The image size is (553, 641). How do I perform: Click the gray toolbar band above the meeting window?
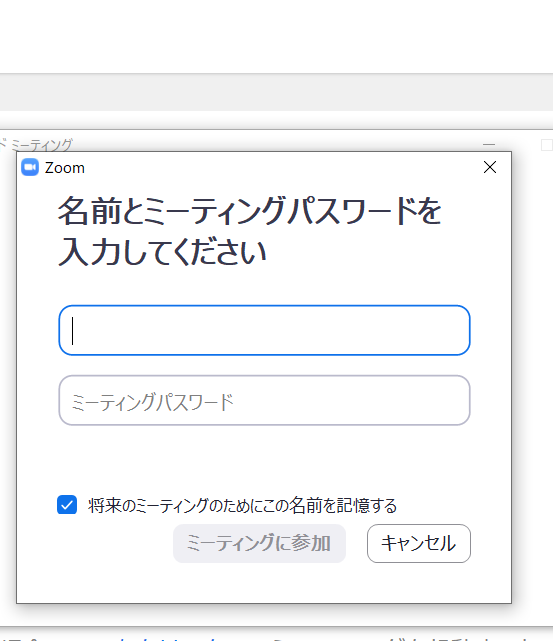[276, 92]
